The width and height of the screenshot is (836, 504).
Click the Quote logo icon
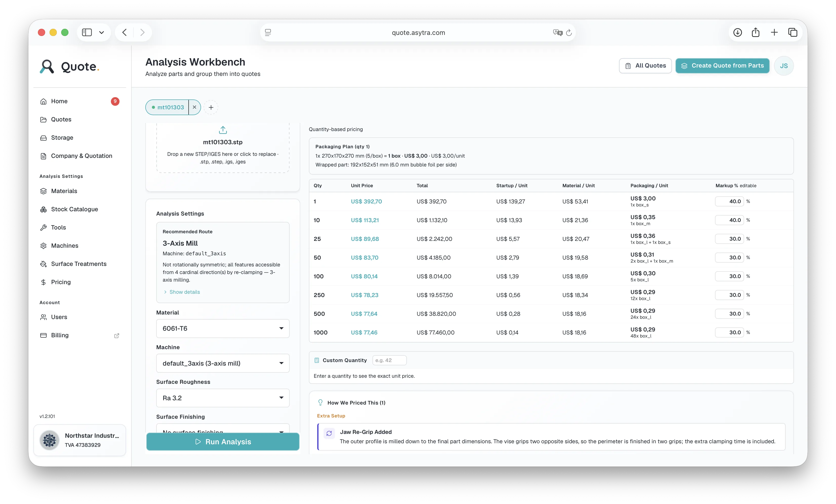(x=47, y=67)
